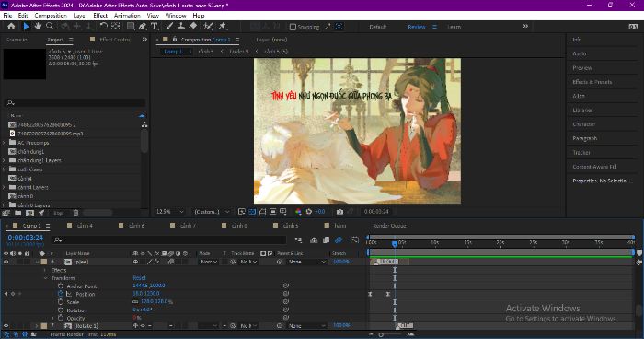Select the Zoom magnifier tool
Image resolution: width=644 pixels, height=339 pixels.
pos(50,27)
